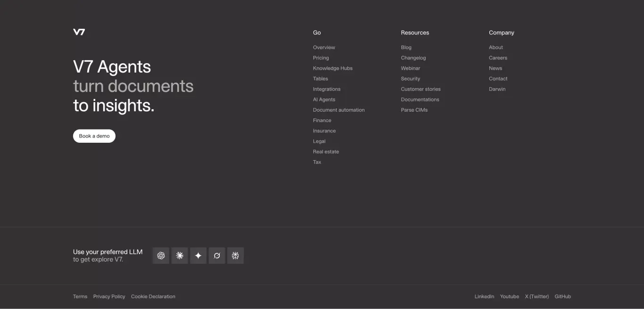Open the About page
The image size is (644, 309).
coord(496,48)
